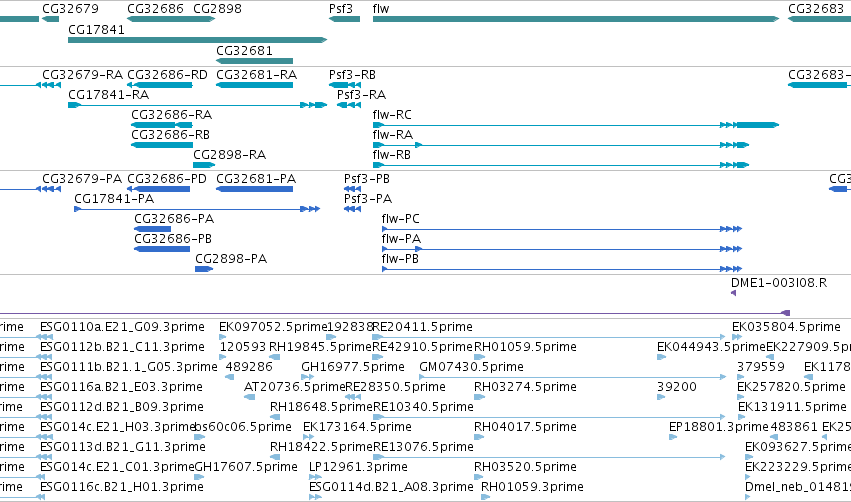This screenshot has height=502, width=851.
Task: Open EST ESG0111b.B21.1_G05.3prime
Action: (x=129, y=367)
